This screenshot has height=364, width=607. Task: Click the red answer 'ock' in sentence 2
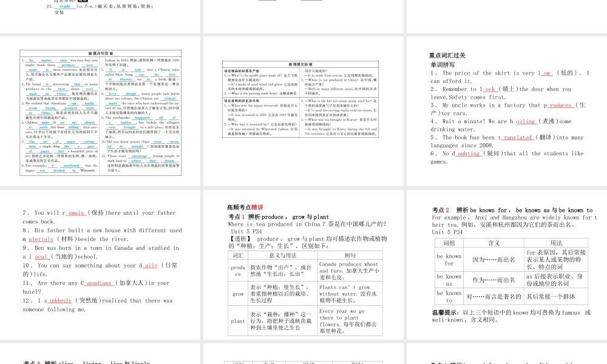(x=490, y=89)
